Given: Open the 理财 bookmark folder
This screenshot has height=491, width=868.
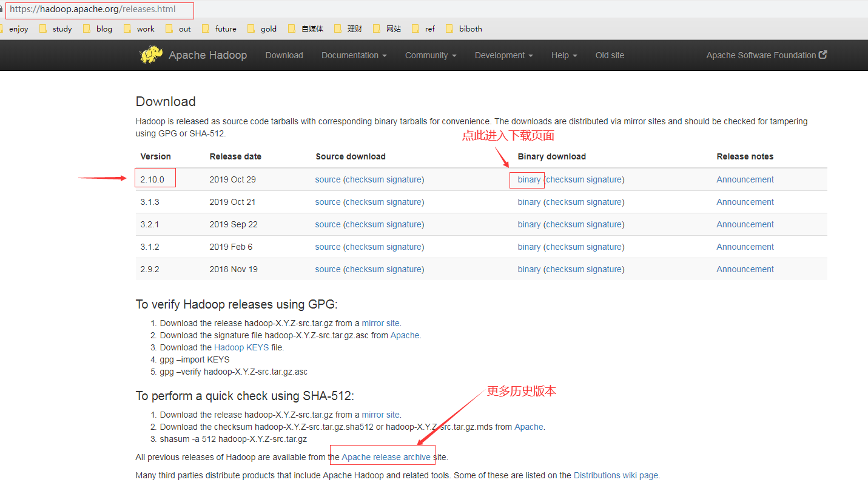Looking at the screenshot, I should 348,28.
